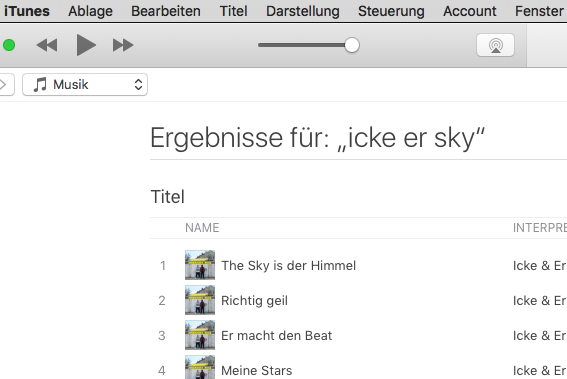The width and height of the screenshot is (567, 379).
Task: Select the song title Meine Stars
Action: [x=257, y=371]
